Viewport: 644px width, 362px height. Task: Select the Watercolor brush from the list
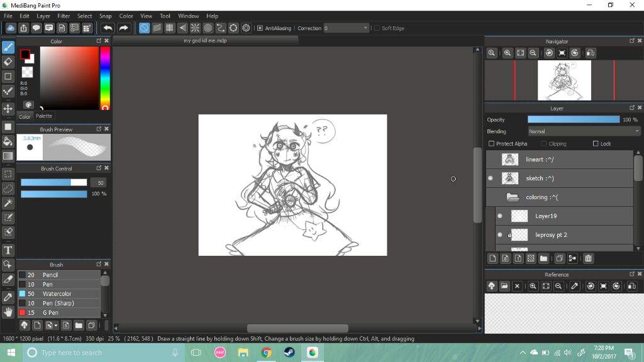[x=58, y=293]
